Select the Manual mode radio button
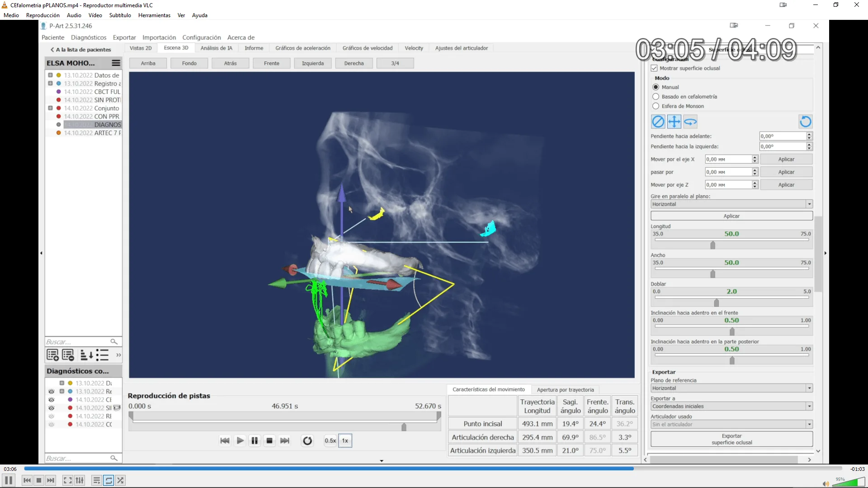 tap(656, 87)
